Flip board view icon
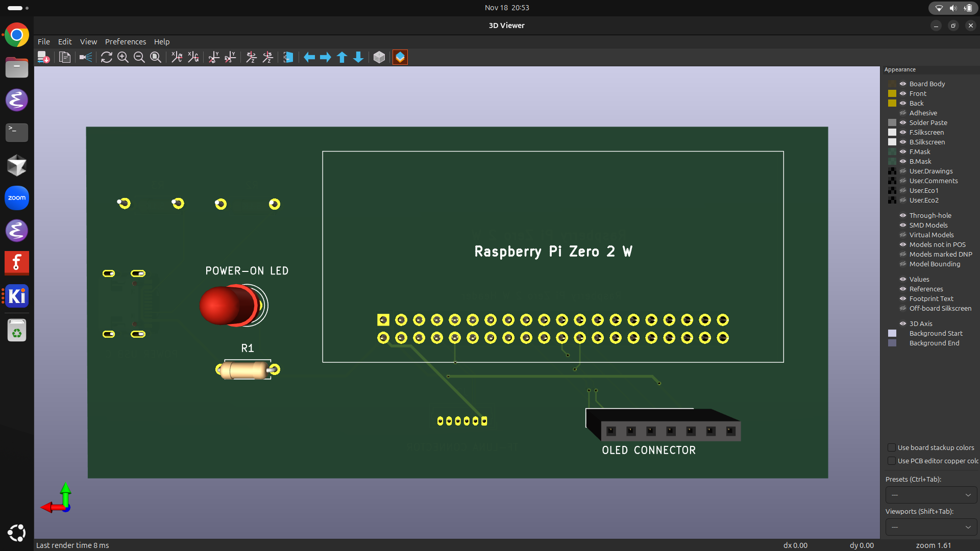 coord(288,57)
